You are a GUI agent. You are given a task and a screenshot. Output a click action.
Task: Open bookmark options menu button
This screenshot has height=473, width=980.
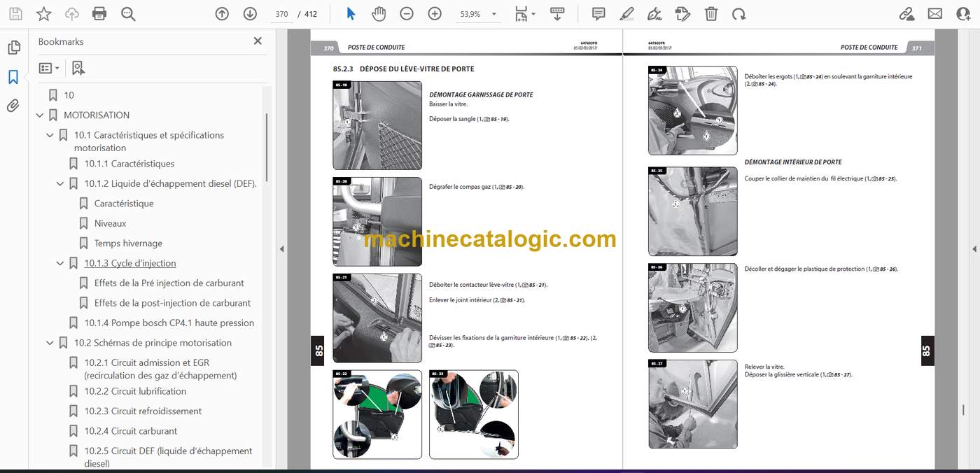[49, 68]
